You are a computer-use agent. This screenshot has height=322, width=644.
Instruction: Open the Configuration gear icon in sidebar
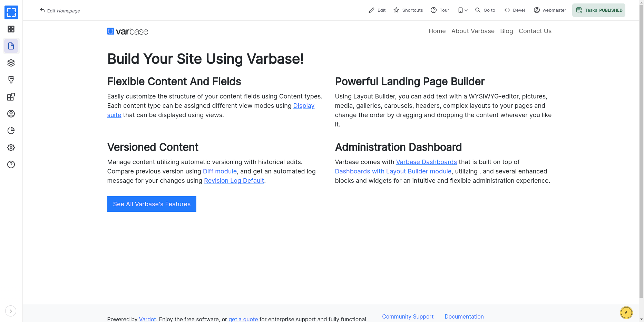point(11,148)
